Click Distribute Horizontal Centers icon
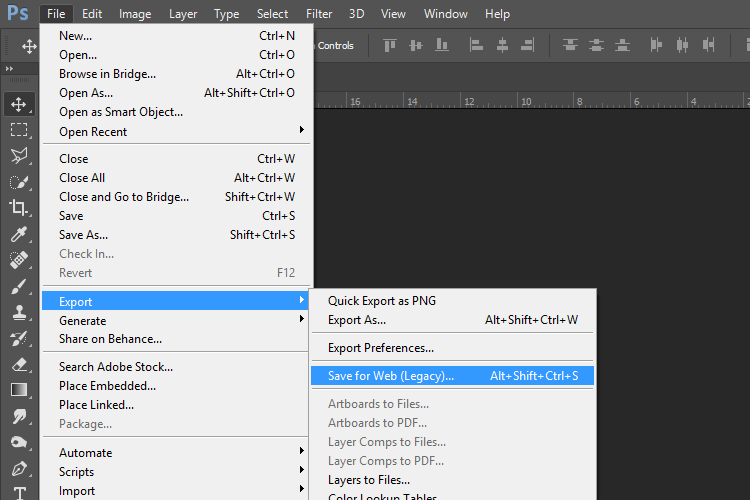 pyautogui.click(x=682, y=45)
